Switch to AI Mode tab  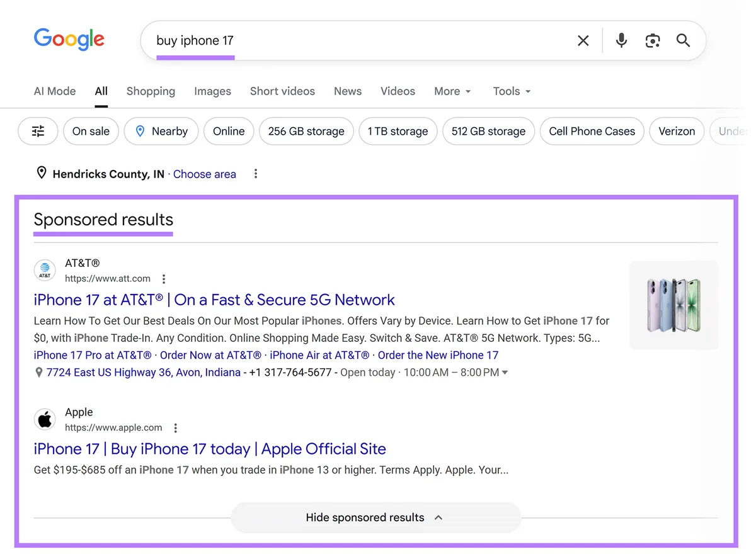[55, 91]
